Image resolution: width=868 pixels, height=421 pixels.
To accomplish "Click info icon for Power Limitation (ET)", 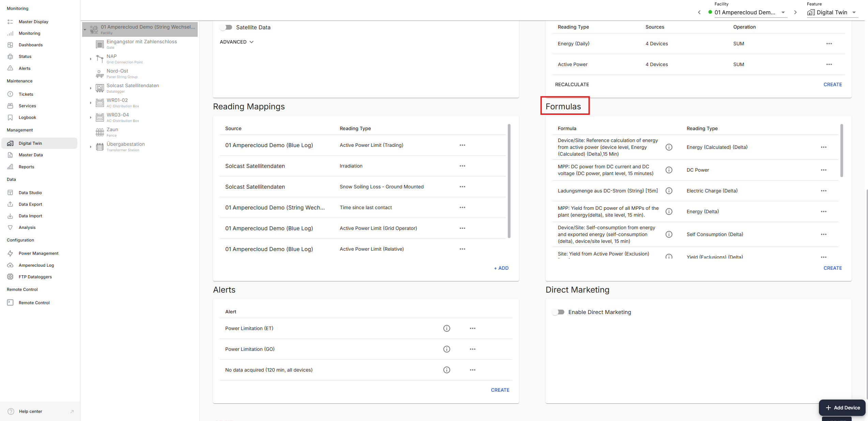I will click(446, 328).
